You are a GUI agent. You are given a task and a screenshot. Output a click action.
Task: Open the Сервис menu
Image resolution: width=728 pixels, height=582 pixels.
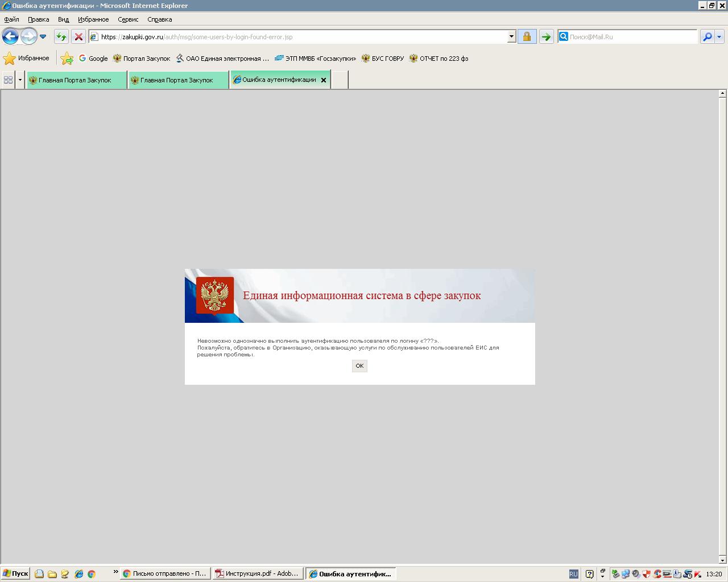click(128, 19)
